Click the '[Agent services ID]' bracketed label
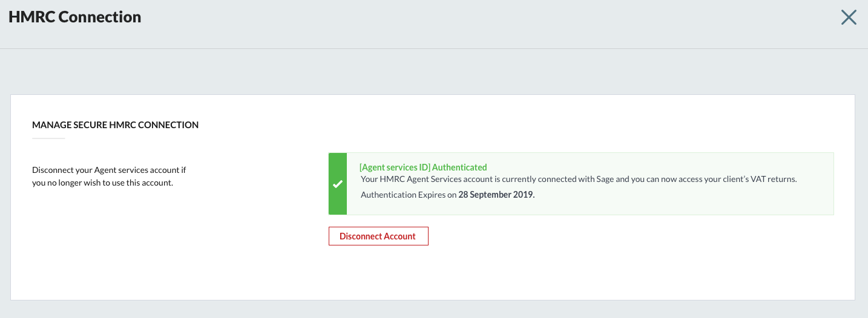 tap(395, 167)
